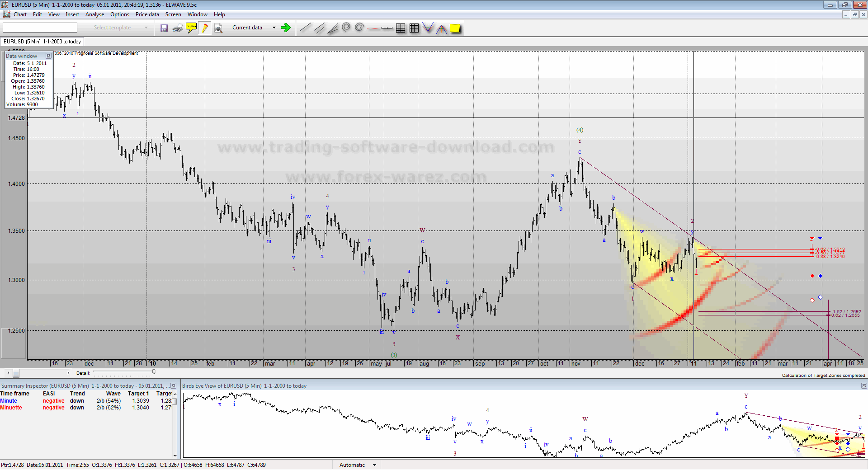This screenshot has width=868, height=470.
Task: Select the yellow rectangle highlight tool
Action: point(455,28)
